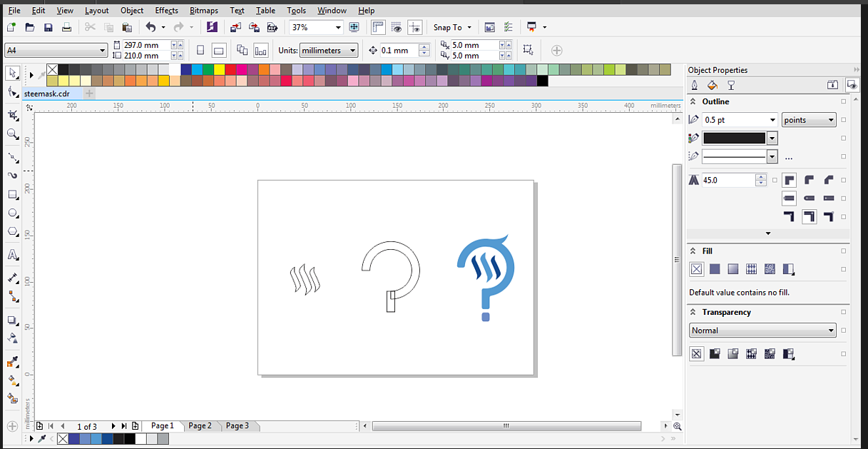Click the page width field 297.0 mm

pos(145,45)
